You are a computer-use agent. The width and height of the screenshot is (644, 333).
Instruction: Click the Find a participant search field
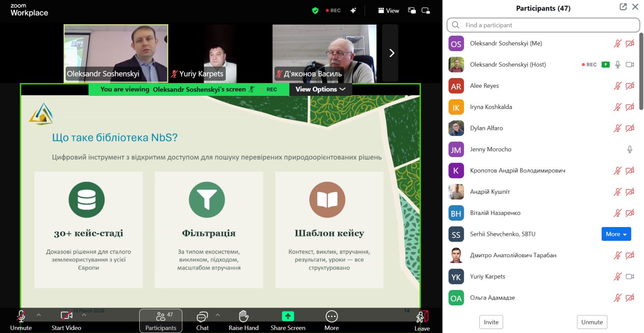click(543, 25)
